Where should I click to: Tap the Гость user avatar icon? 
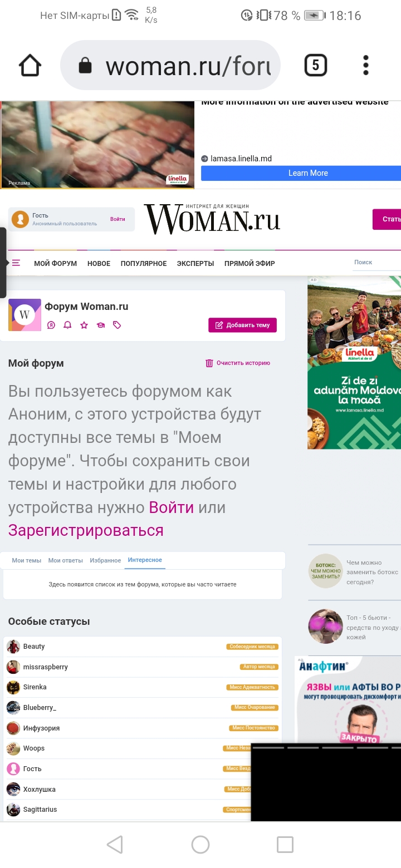click(x=21, y=219)
